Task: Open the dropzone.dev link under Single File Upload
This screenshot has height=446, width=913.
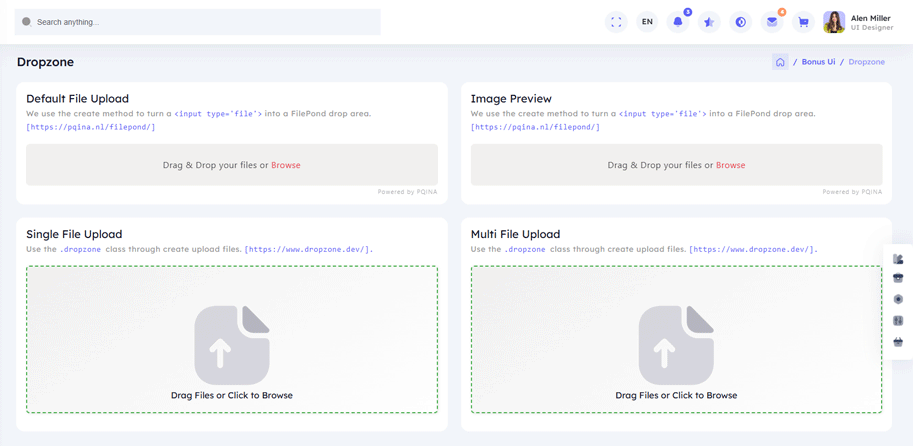Action: (x=308, y=249)
